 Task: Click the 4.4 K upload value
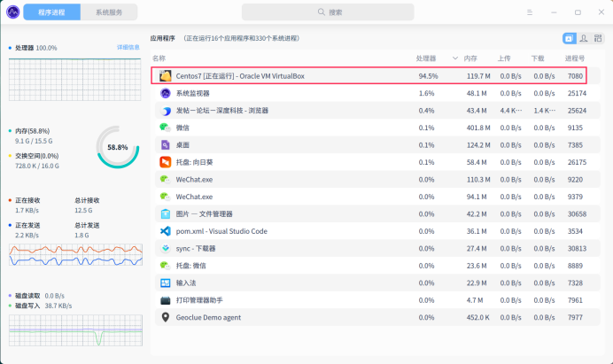pyautogui.click(x=511, y=111)
